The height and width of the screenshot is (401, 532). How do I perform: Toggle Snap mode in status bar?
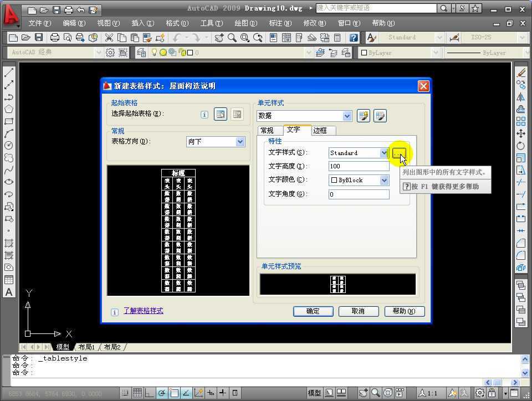125,393
